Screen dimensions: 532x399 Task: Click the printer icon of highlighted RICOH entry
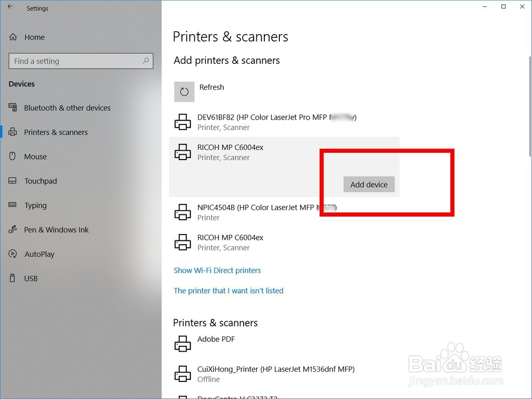click(183, 152)
